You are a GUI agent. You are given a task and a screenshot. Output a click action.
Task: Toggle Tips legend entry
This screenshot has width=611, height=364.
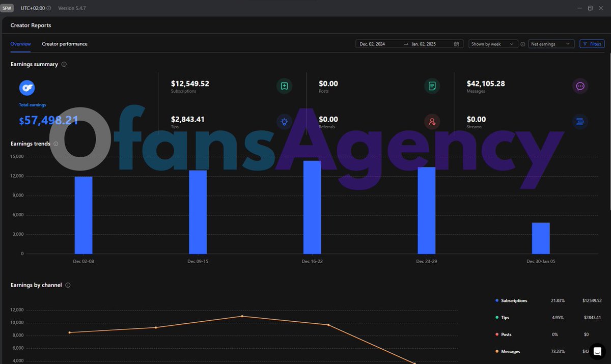point(502,318)
